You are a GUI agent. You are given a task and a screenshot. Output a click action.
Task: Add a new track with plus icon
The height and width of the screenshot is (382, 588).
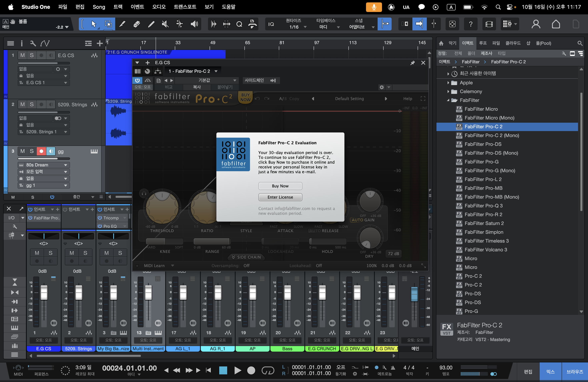tap(100, 43)
